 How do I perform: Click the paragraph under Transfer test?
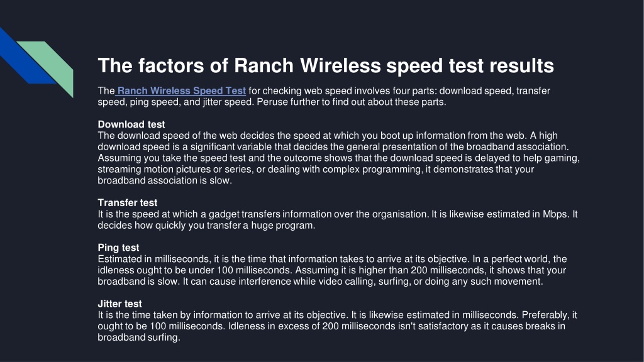tap(338, 219)
